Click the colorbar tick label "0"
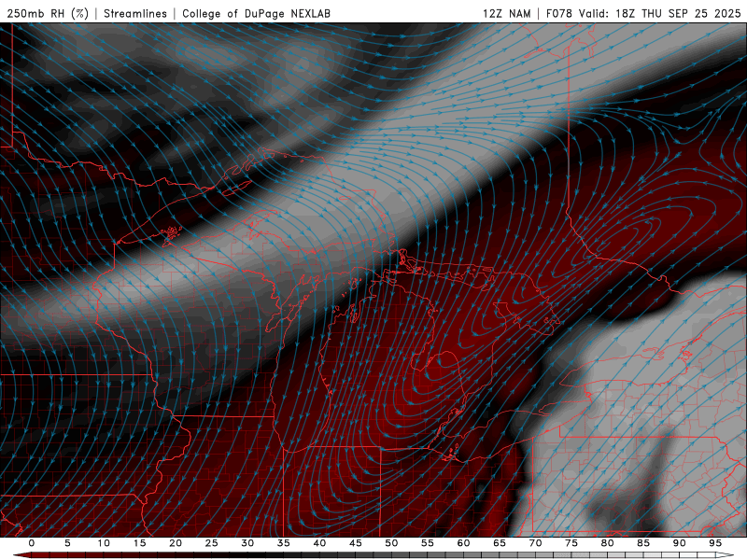Image resolution: width=747 pixels, height=560 pixels. click(32, 543)
